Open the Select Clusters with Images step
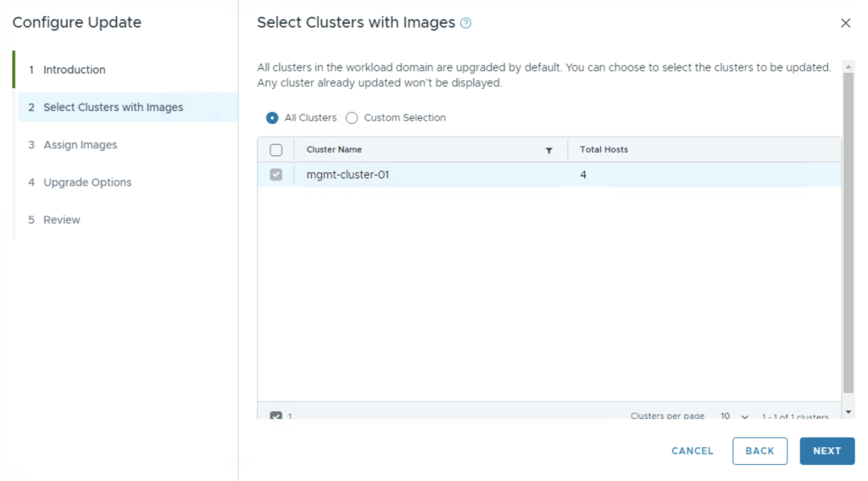Screen dimensions: 868x481 click(x=113, y=107)
